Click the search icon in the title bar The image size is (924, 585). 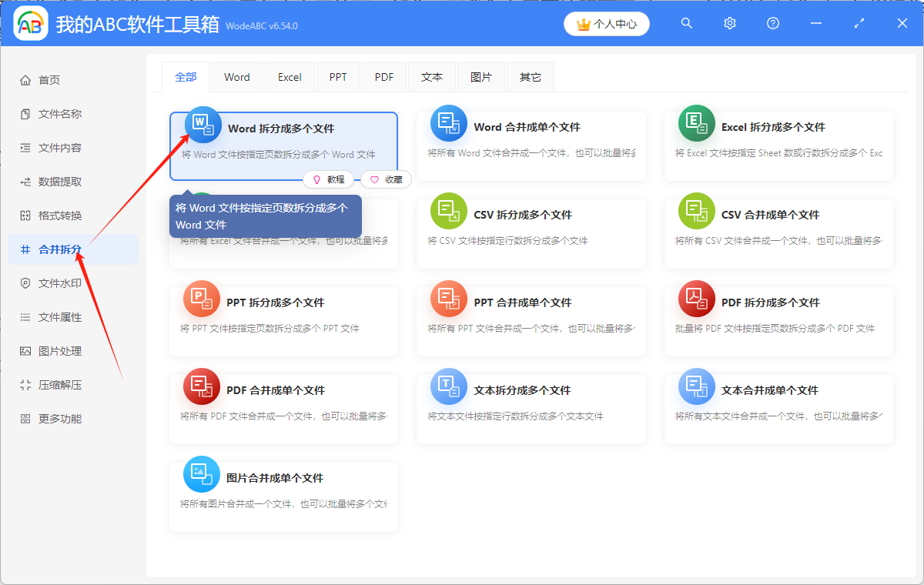pyautogui.click(x=686, y=23)
